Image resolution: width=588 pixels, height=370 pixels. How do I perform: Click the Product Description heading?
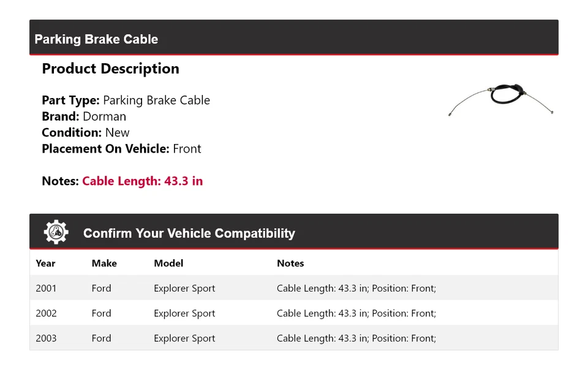click(110, 69)
